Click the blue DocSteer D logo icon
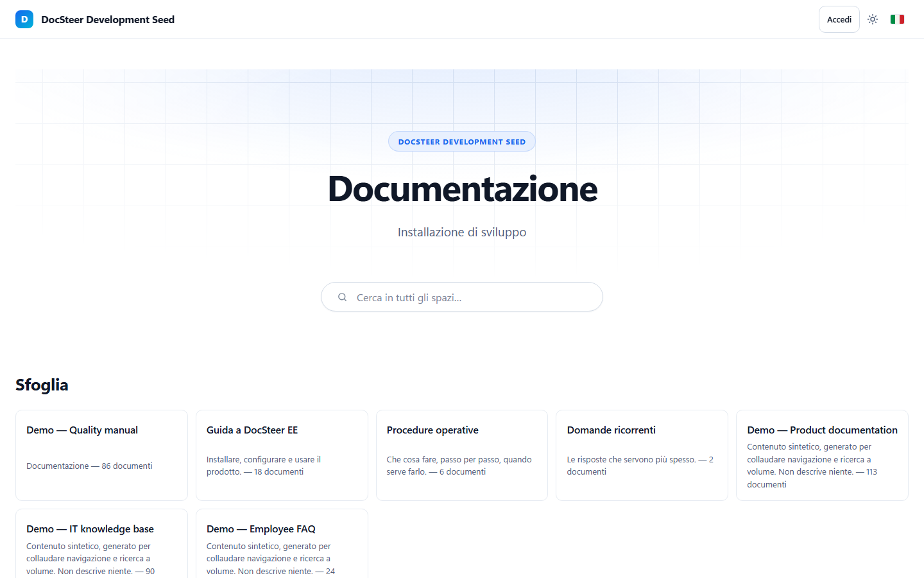924x578 pixels. point(24,19)
